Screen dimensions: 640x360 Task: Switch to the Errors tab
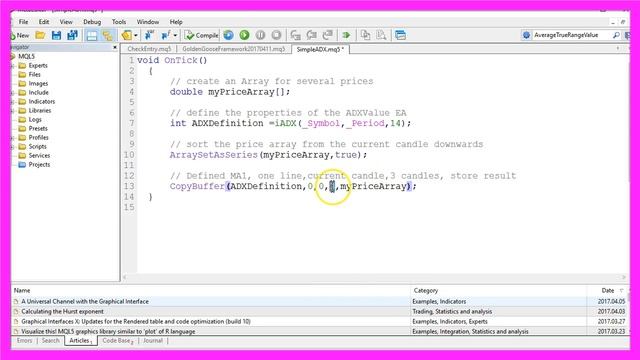[24, 340]
